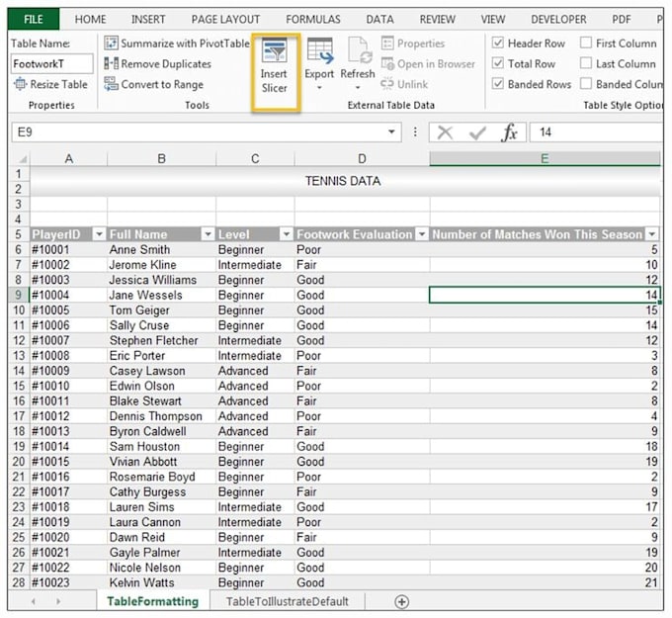Open Footwork Evaluation filter dropdown

point(421,234)
